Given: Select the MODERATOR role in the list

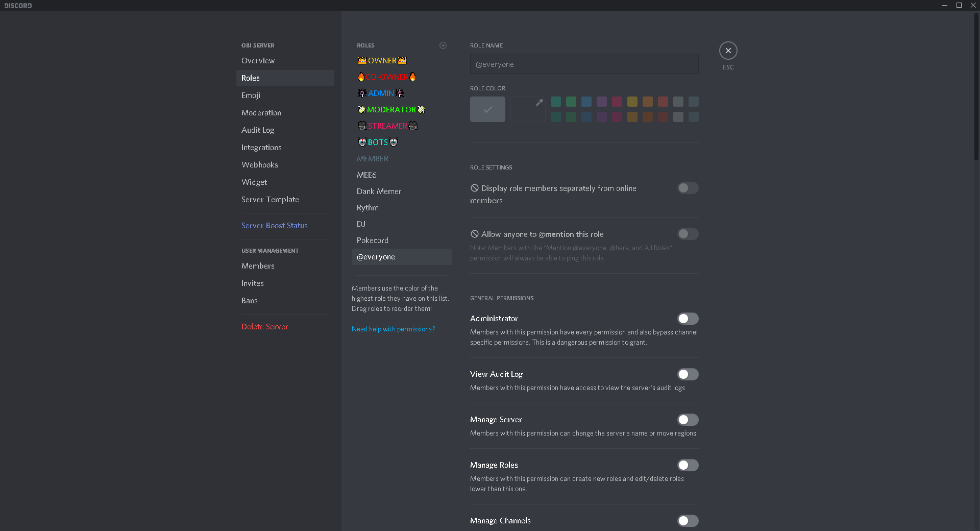Looking at the screenshot, I should click(391, 109).
